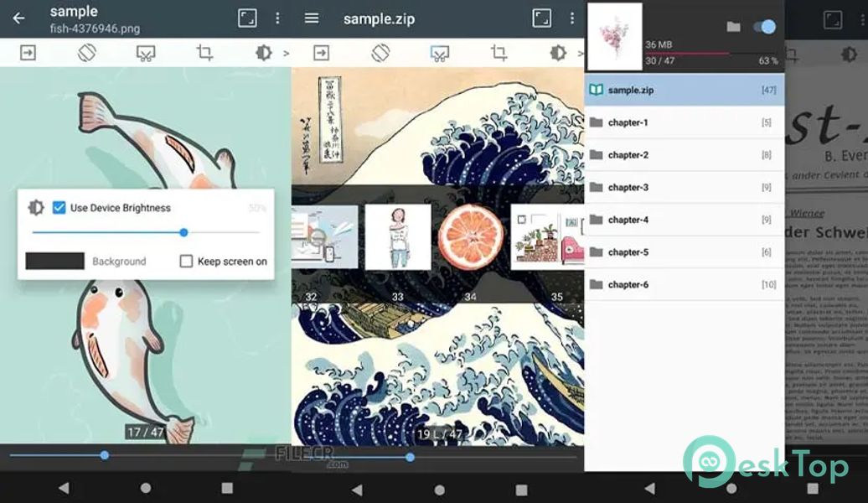Click the 36 MB size label
This screenshot has width=868, height=503.
659,44
